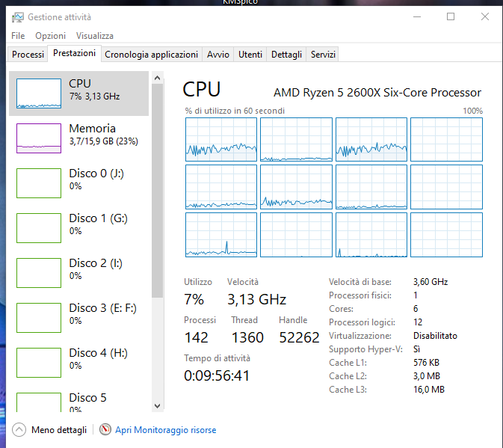Click the sidebar scrollbar thumb
503x448 pixels.
tap(157, 191)
